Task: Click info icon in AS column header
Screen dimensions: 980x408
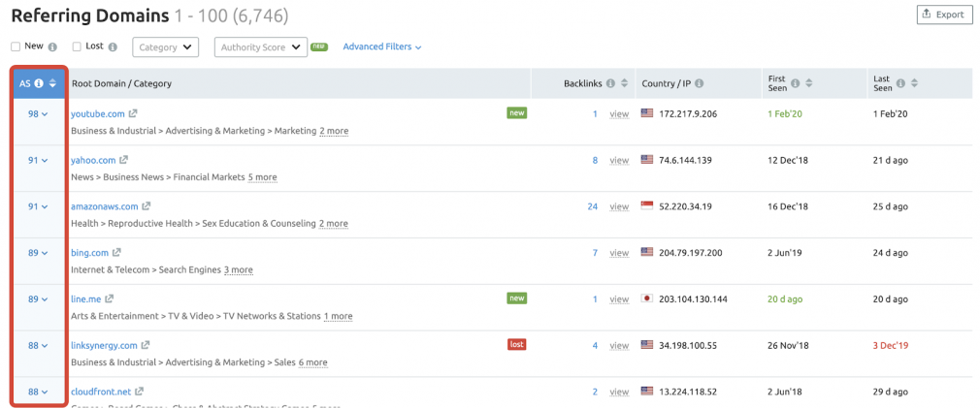Action: tap(39, 83)
